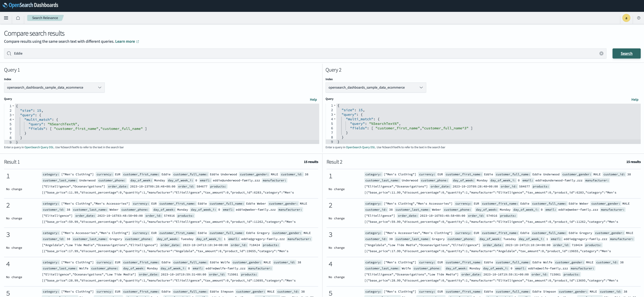Screen dimensions: 644x297
Task: Select Eddie Weber full name in Result 2
Action: 579,204
